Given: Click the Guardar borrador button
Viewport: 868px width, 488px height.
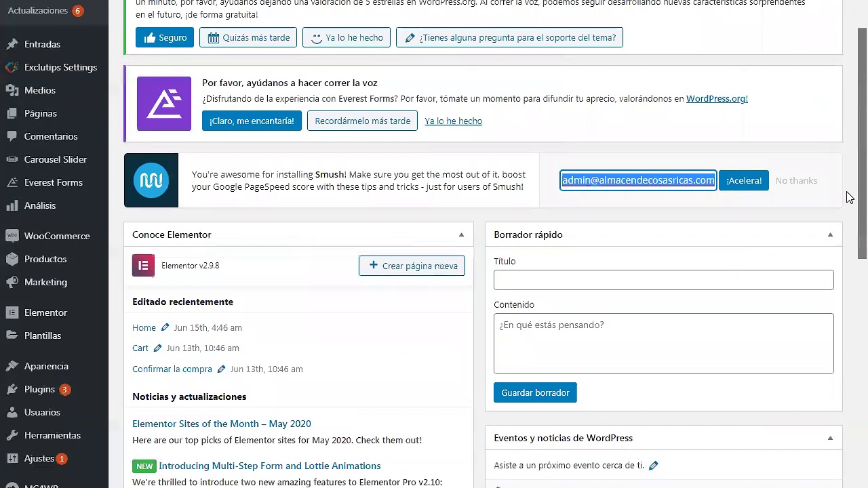Looking at the screenshot, I should [x=535, y=392].
